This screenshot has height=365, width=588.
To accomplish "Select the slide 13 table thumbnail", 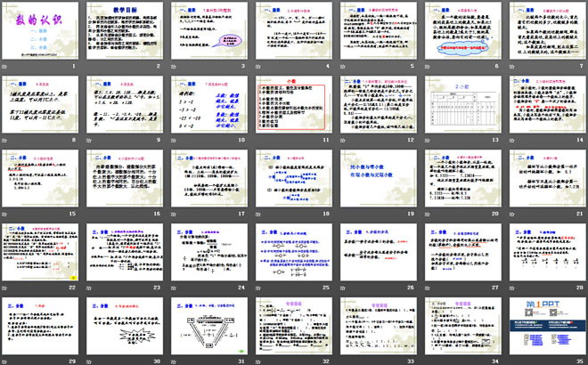I will tap(463, 104).
